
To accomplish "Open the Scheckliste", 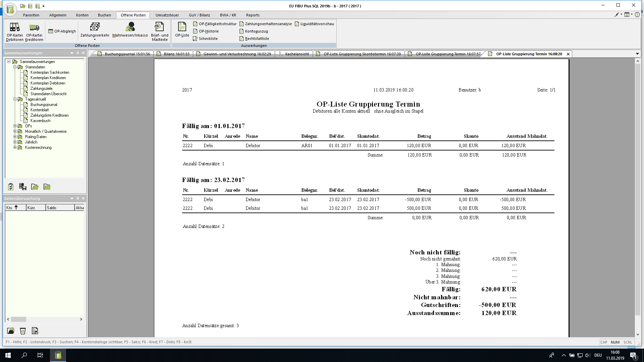I will tap(205, 39).
